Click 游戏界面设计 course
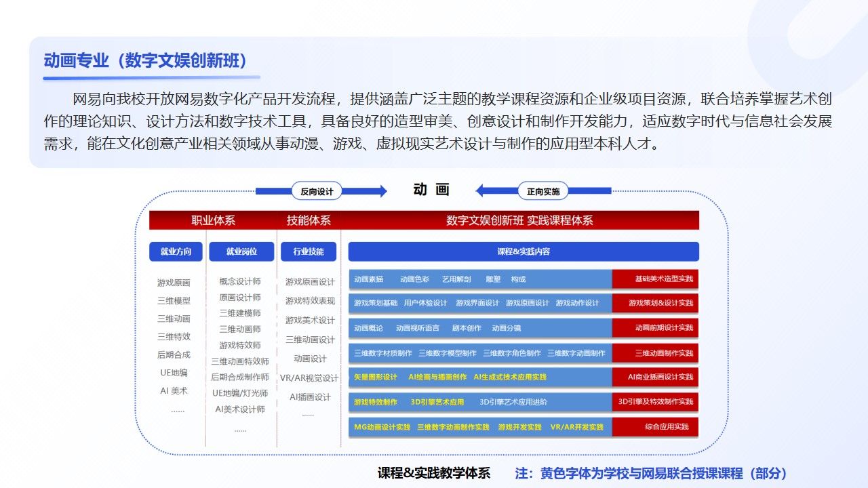Image resolution: width=868 pixels, height=488 pixels. click(x=477, y=303)
